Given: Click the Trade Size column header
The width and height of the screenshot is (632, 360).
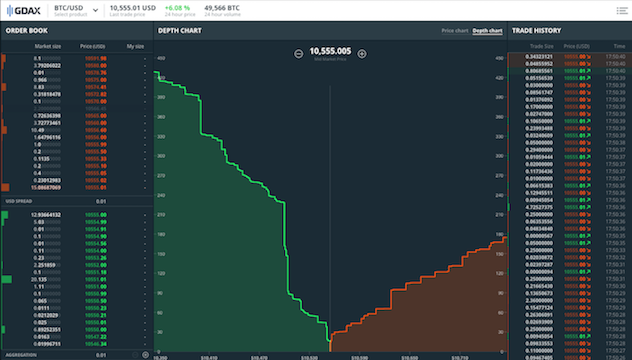Looking at the screenshot, I should 541,46.
